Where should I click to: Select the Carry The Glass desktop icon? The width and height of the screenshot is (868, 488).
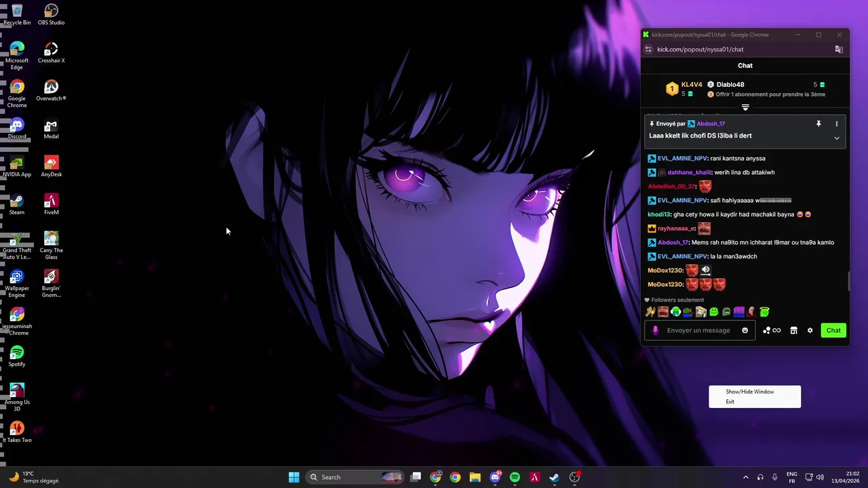pos(51,245)
